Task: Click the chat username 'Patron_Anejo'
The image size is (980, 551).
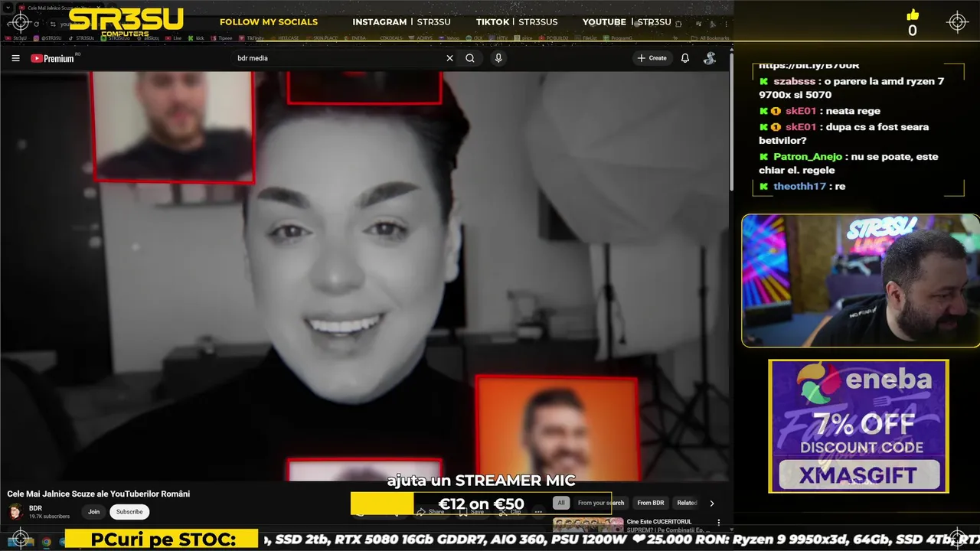Action: (808, 156)
